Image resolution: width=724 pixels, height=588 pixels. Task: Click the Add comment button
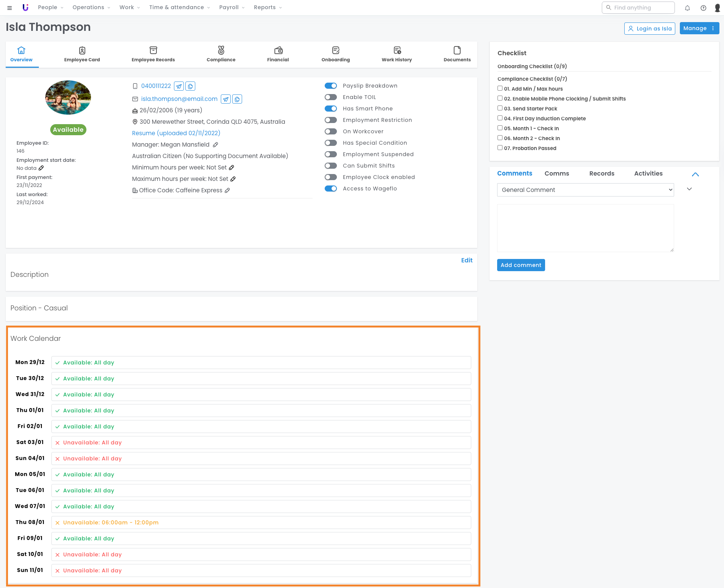[521, 265]
